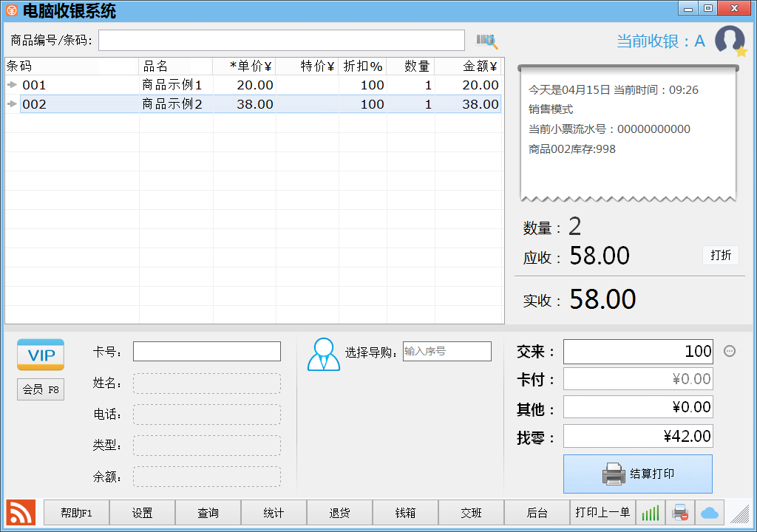Open member lookup with 会员 F8 button
Screen dimensions: 757x532
(40, 389)
